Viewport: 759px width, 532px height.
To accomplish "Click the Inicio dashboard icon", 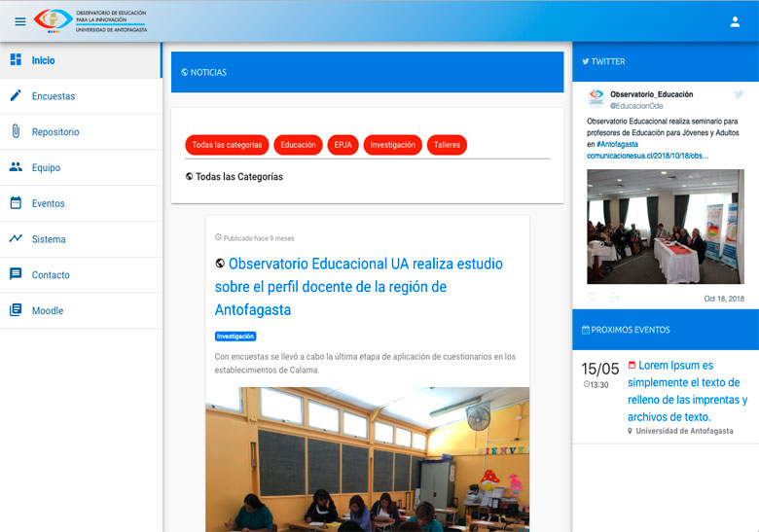I will click(16, 59).
